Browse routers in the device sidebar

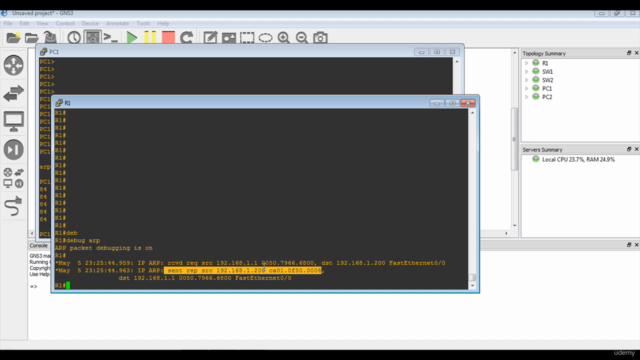tap(13, 65)
